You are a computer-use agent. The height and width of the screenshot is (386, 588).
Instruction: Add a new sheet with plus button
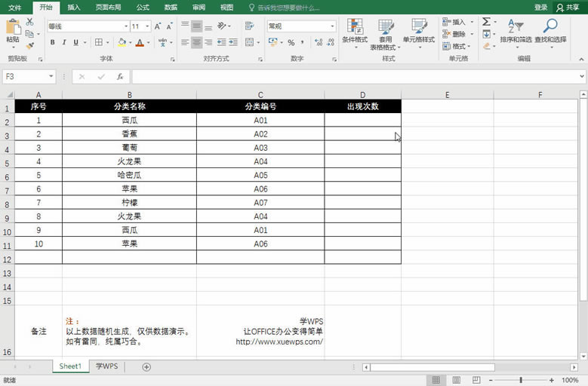coord(146,367)
